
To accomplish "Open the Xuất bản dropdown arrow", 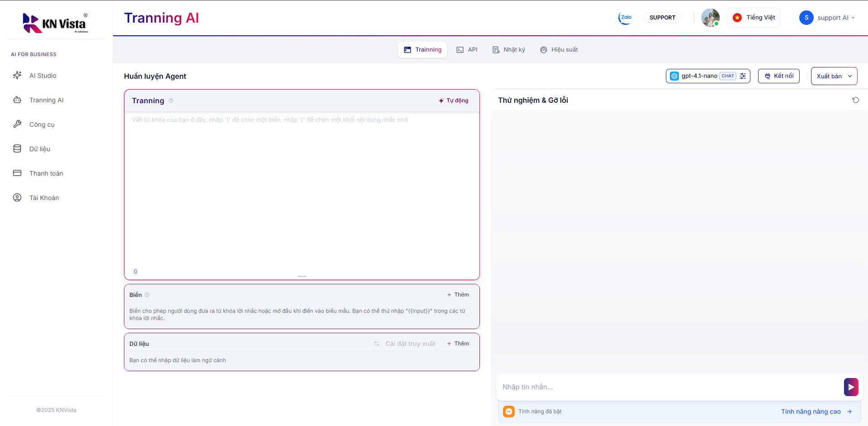I will click(x=850, y=76).
